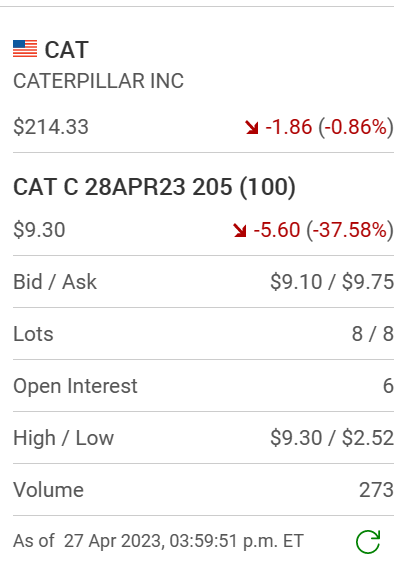Click the red down arrow beside -5.60
The width and height of the screenshot is (397, 568).
pyautogui.click(x=240, y=230)
